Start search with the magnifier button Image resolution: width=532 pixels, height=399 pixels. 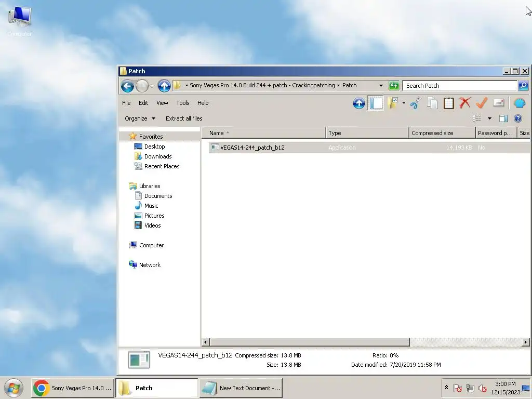coord(523,86)
